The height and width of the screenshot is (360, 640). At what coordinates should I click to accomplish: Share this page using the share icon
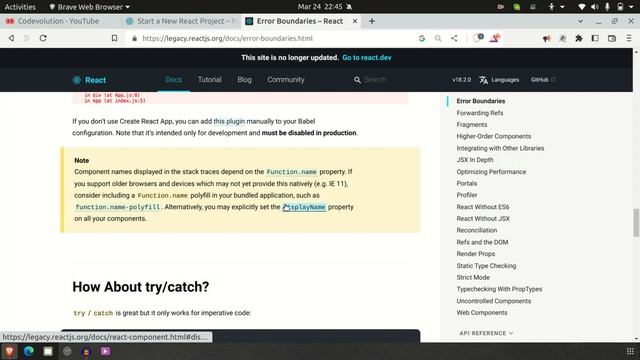pos(454,38)
